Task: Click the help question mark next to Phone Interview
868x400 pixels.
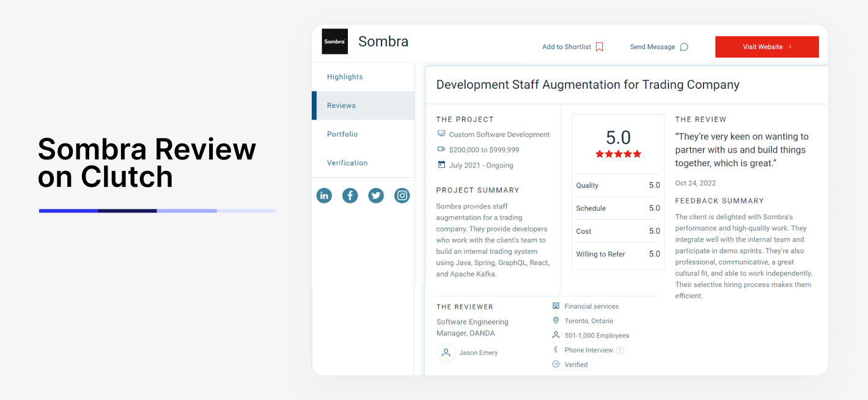Action: (x=620, y=351)
